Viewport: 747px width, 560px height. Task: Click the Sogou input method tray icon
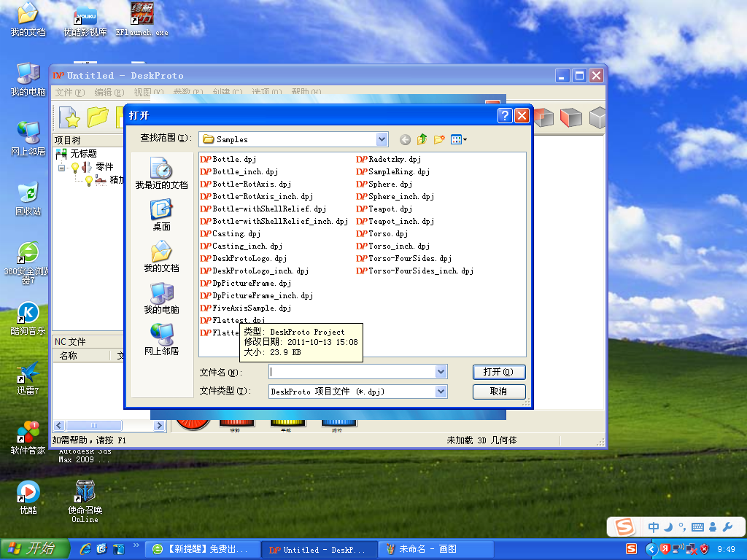click(x=631, y=549)
